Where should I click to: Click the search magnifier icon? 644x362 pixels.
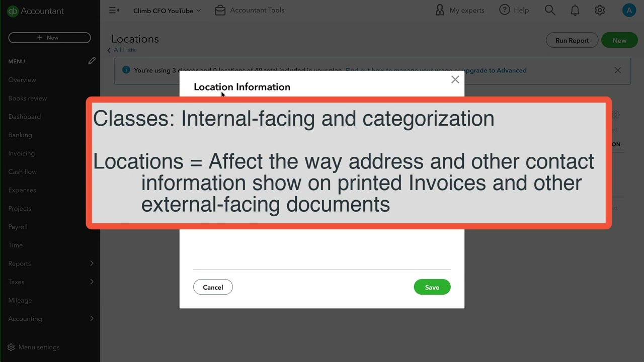pyautogui.click(x=550, y=10)
